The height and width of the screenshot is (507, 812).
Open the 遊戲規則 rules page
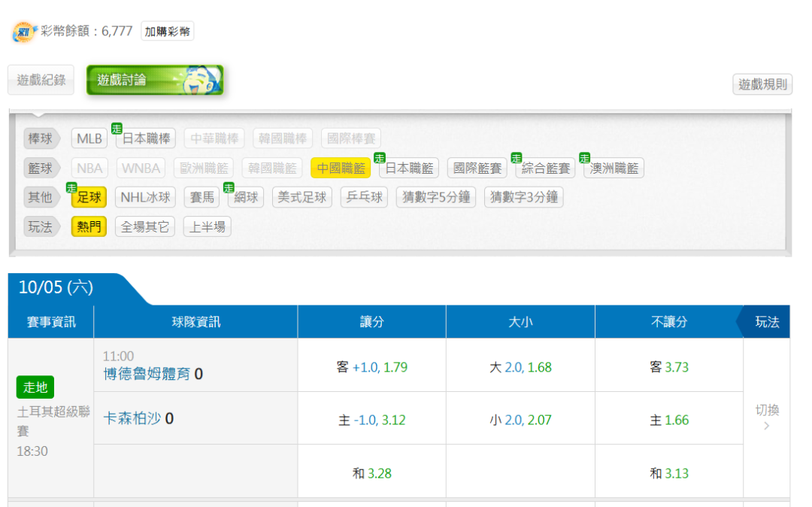(762, 84)
